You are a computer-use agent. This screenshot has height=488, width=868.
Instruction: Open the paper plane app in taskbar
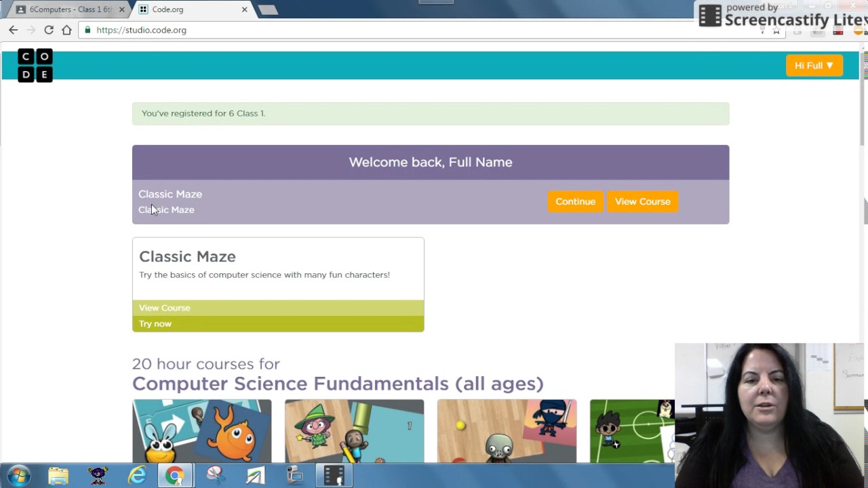click(x=255, y=476)
